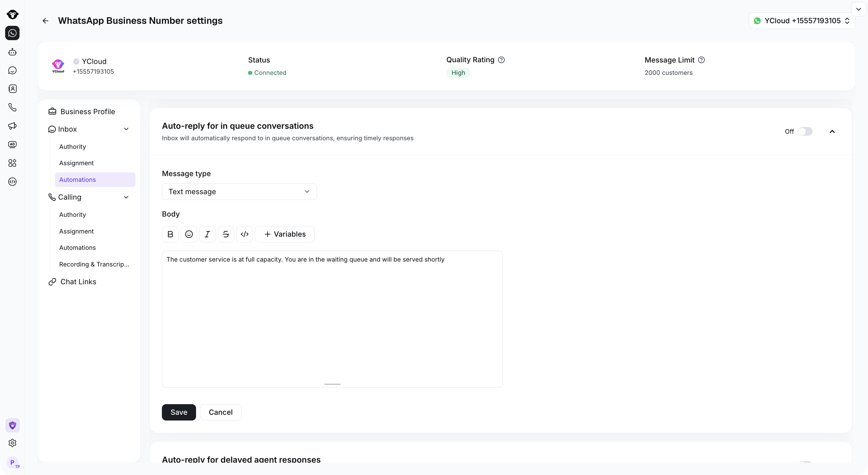Open the WhatsApp section in sidebar

(x=12, y=33)
